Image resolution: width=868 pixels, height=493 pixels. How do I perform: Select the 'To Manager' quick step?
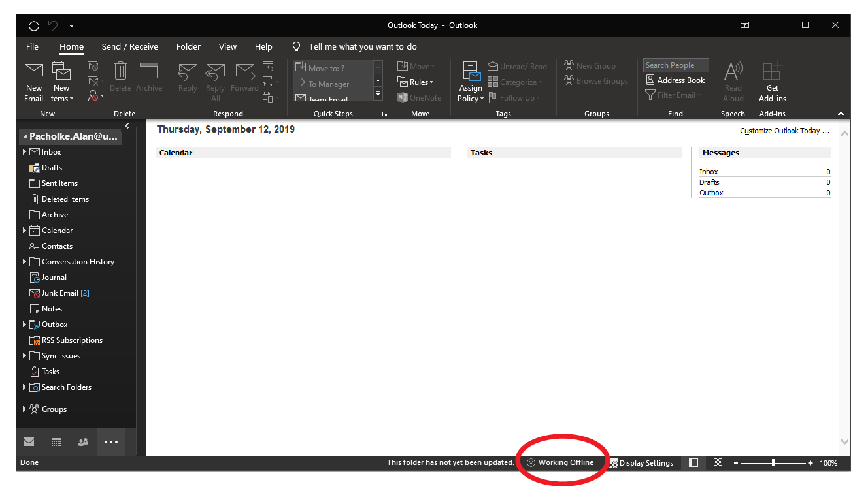[x=333, y=84]
